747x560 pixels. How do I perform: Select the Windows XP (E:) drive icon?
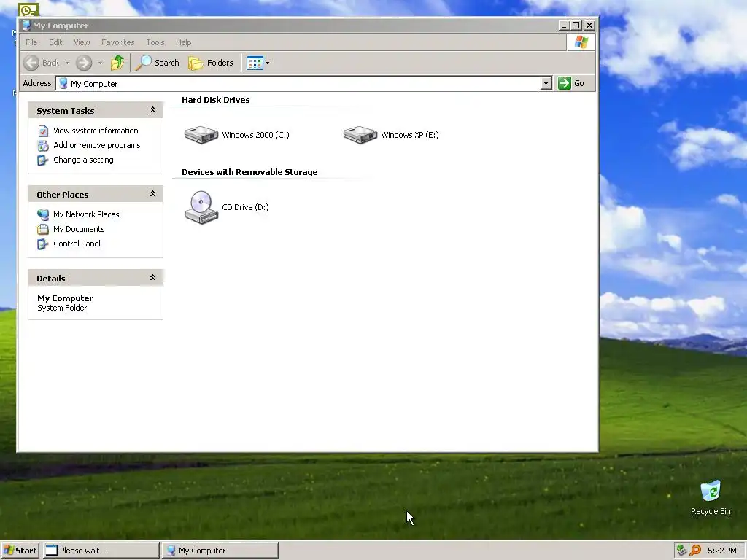360,135
